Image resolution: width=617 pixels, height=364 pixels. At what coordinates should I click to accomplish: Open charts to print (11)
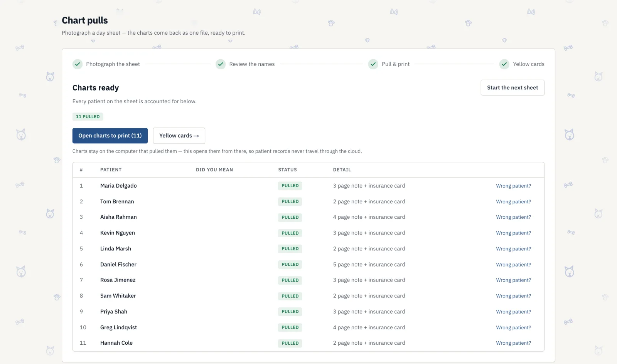110,136
